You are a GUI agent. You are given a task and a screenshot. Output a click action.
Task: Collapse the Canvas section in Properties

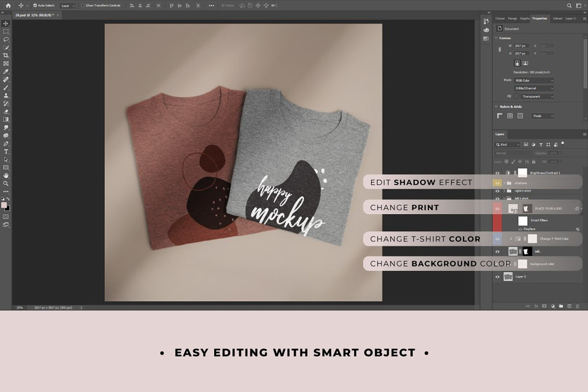[496, 38]
